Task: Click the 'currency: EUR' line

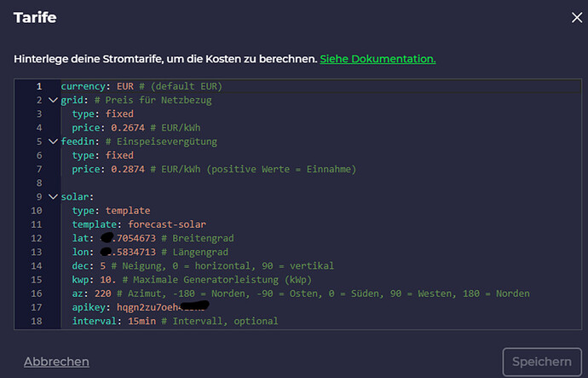Action: (x=97, y=86)
